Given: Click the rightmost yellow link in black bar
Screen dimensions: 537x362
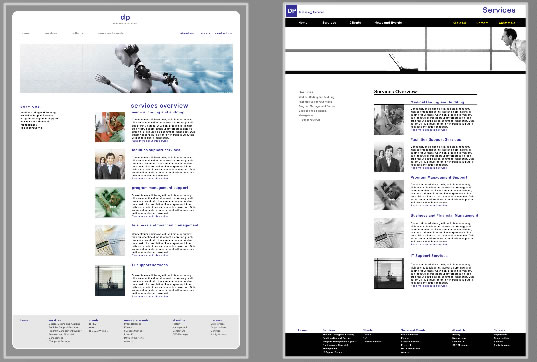Looking at the screenshot, I should (x=507, y=23).
